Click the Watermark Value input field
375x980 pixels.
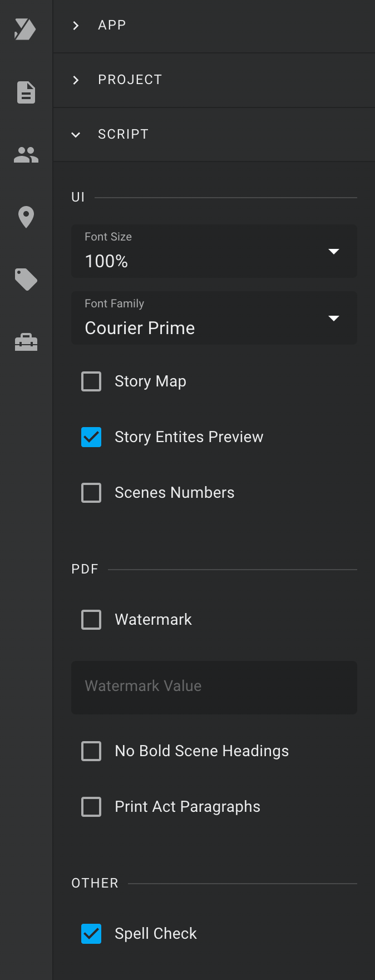pyautogui.click(x=214, y=688)
